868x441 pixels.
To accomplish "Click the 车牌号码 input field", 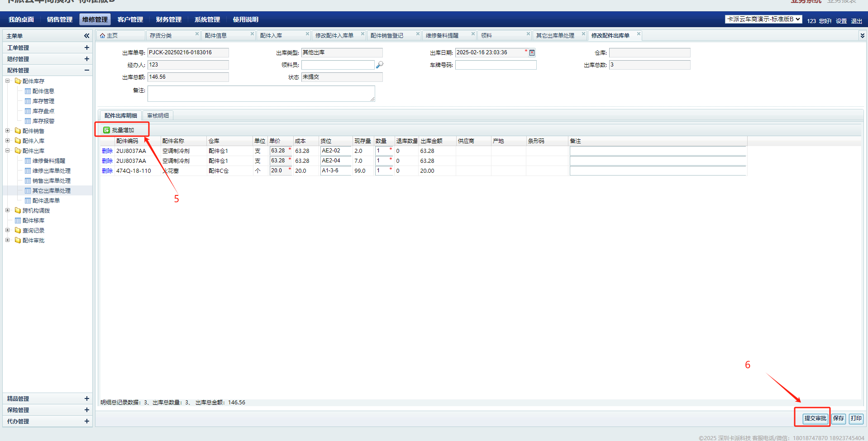I will [496, 65].
